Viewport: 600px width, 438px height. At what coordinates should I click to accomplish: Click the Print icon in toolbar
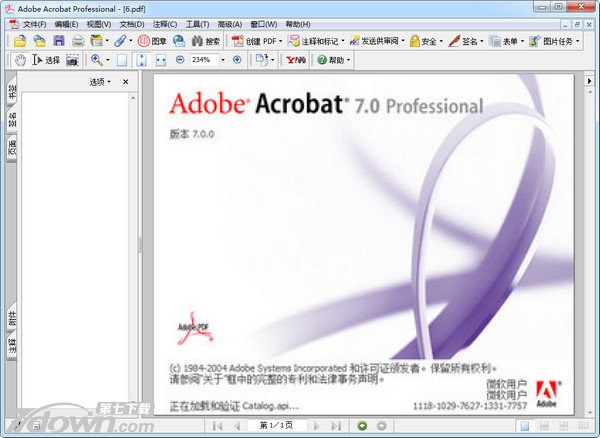pyautogui.click(x=77, y=41)
